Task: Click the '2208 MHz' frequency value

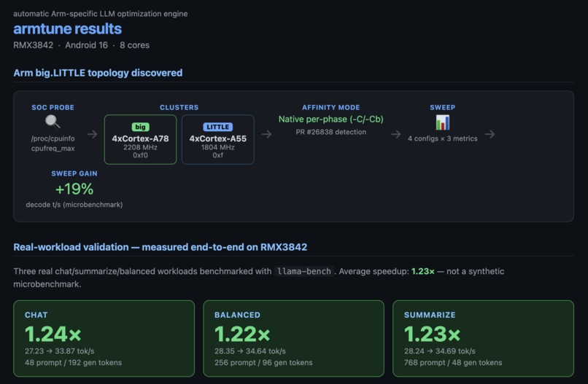Action: click(x=140, y=147)
